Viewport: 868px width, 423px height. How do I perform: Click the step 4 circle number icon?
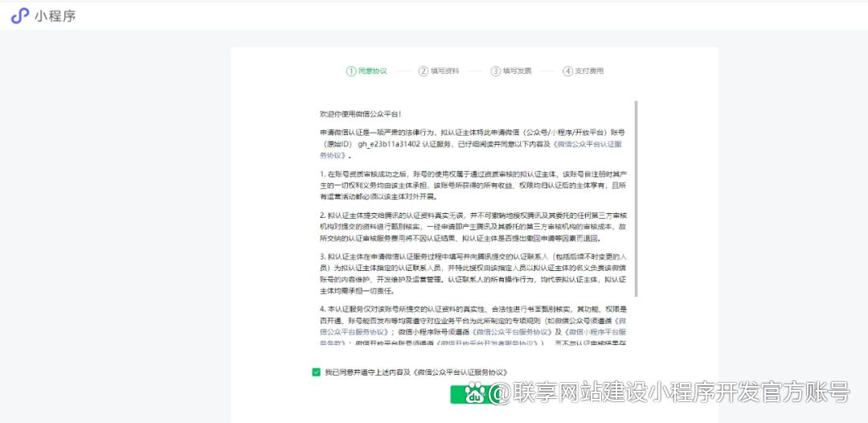coord(567,71)
